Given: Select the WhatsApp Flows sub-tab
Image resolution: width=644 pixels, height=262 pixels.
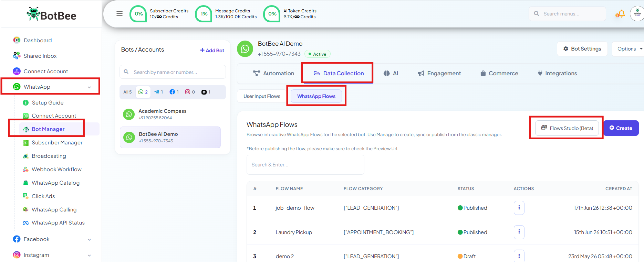Looking at the screenshot, I should coord(316,96).
